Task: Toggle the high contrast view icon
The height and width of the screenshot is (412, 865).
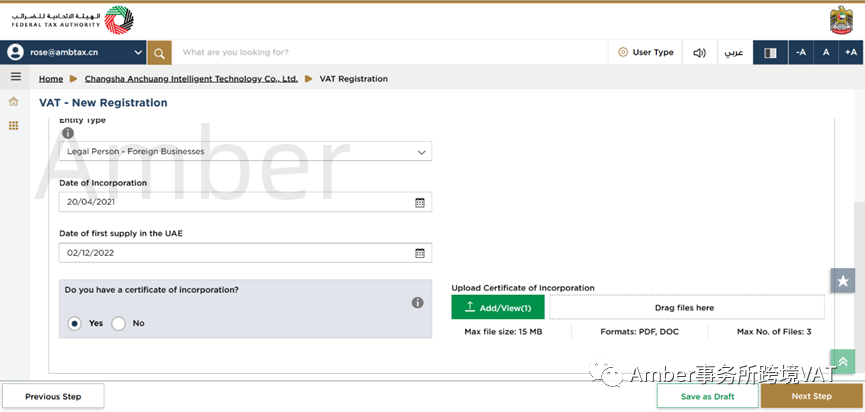Action: click(770, 52)
